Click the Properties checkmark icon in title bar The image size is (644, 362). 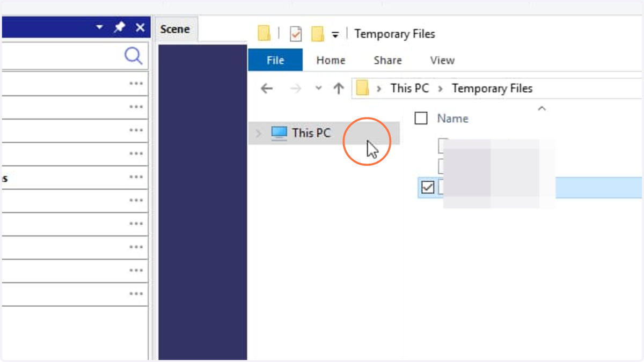pyautogui.click(x=296, y=34)
